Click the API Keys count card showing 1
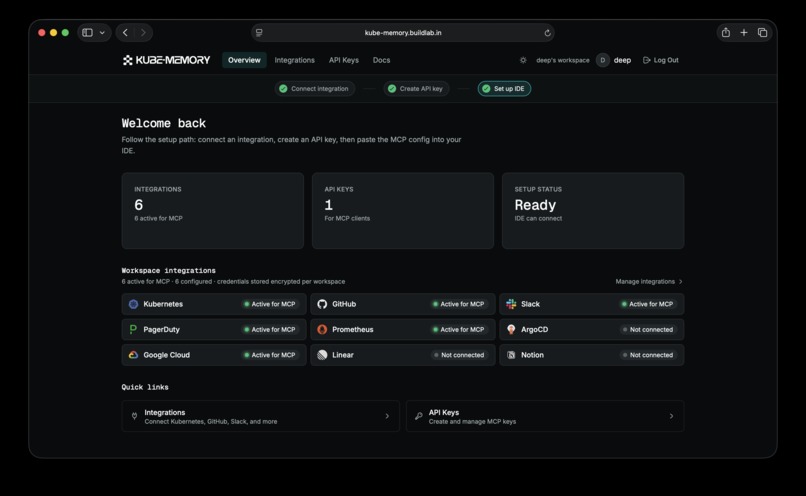This screenshot has width=806, height=496. pos(403,211)
